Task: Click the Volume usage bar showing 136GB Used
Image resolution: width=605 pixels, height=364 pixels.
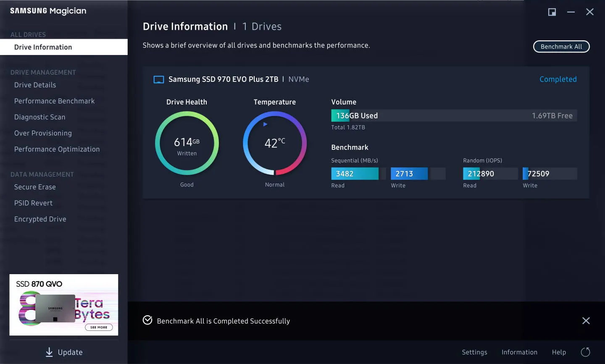Action: [x=454, y=115]
